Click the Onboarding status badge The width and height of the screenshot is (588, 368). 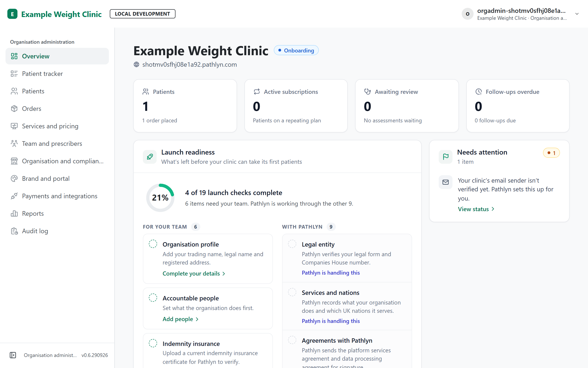(x=296, y=50)
